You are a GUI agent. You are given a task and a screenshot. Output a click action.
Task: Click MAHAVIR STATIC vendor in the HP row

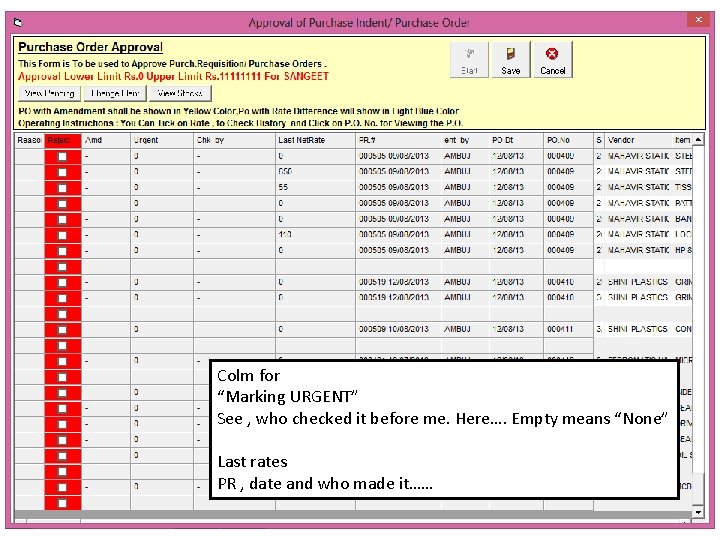(x=638, y=250)
